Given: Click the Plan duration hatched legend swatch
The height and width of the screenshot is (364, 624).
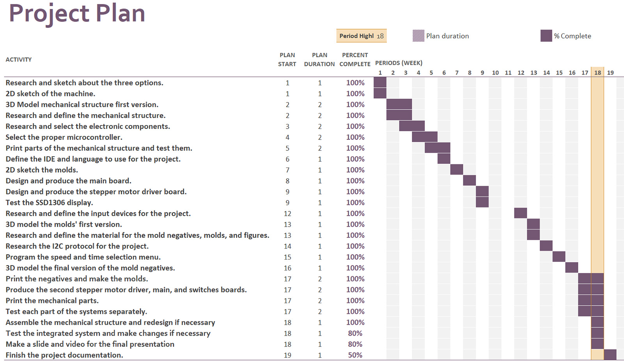Looking at the screenshot, I should click(418, 36).
